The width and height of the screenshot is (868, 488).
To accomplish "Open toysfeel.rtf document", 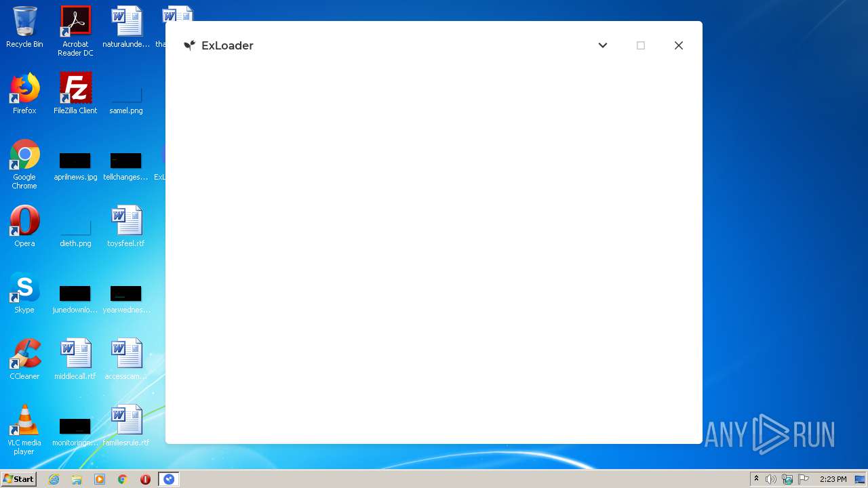I will click(x=126, y=226).
